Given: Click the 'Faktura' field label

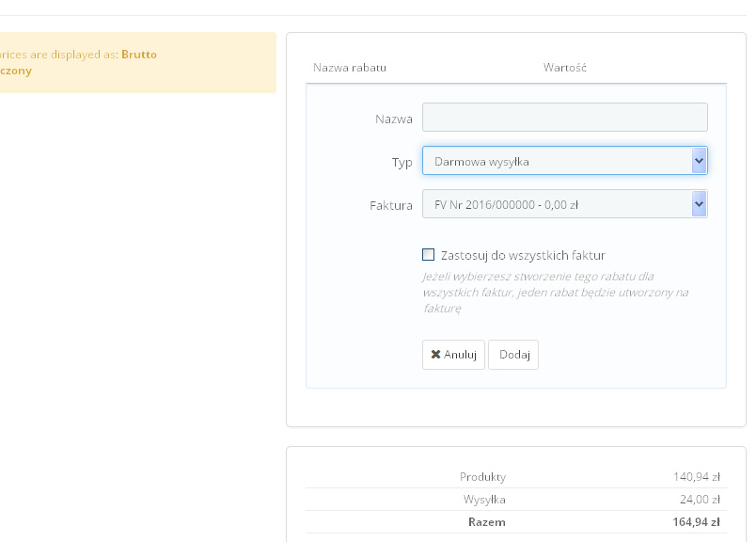Looking at the screenshot, I should click(391, 205).
